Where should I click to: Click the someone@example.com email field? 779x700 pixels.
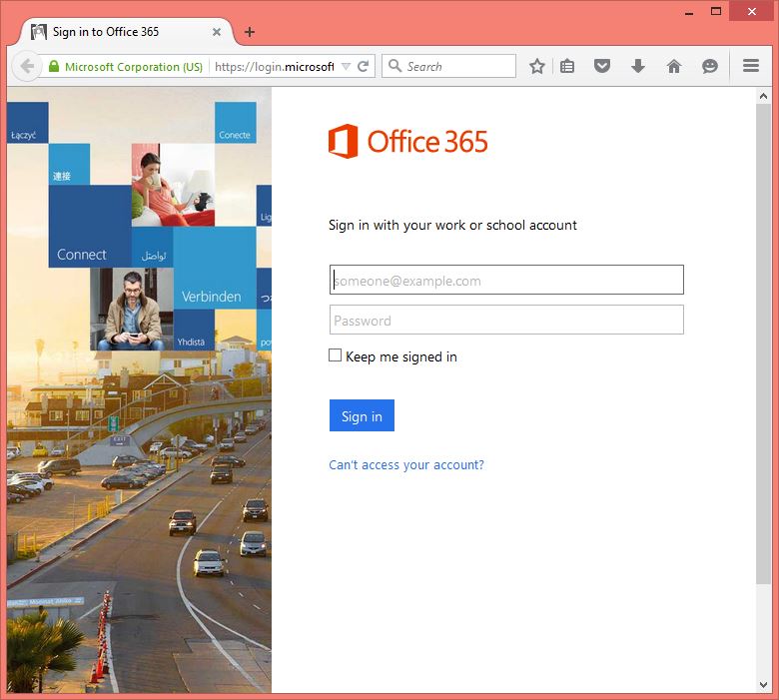(x=506, y=280)
